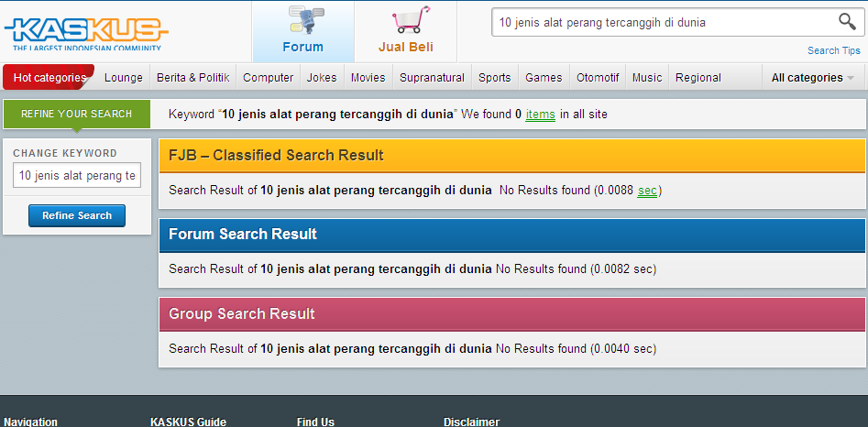Click the Disclaimer footer heading
Viewport: 868px width, 427px height.
472,422
